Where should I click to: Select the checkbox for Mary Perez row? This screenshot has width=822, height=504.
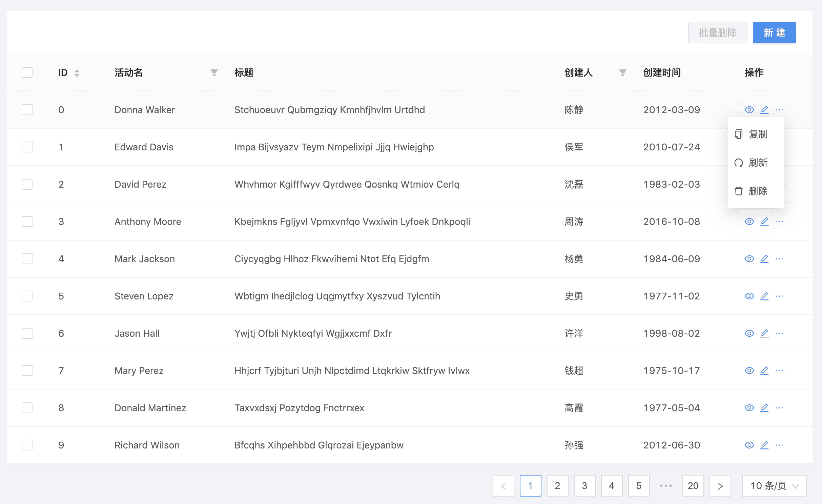point(27,371)
